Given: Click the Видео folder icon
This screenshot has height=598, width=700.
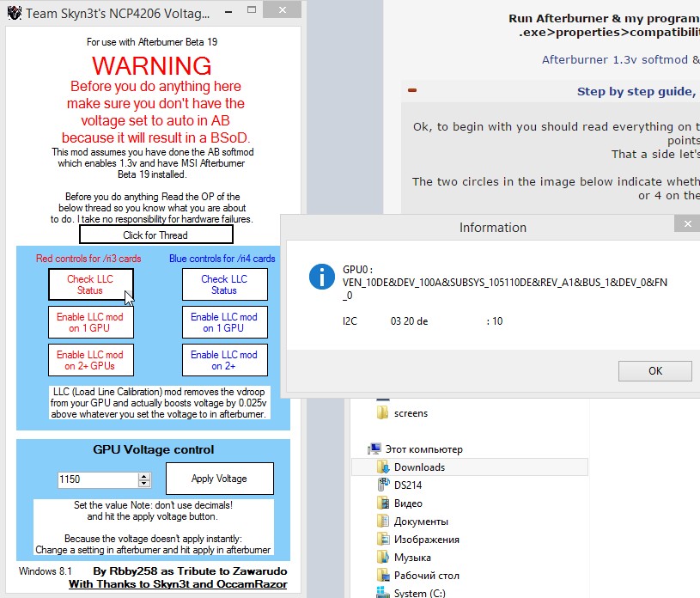Looking at the screenshot, I should click(x=382, y=503).
